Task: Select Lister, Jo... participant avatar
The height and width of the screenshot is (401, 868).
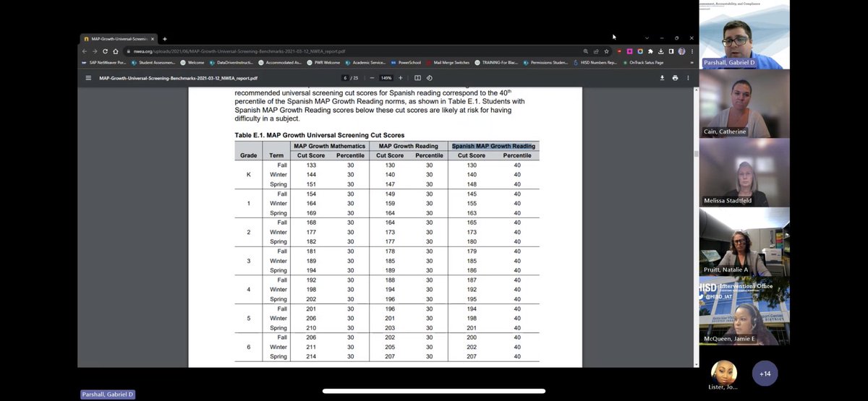Action: coord(724,373)
